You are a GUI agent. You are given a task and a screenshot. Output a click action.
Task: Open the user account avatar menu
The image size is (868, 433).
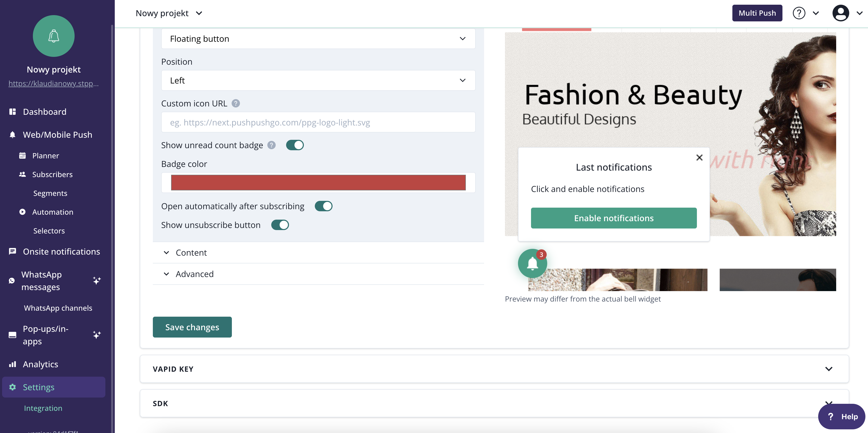tap(840, 13)
